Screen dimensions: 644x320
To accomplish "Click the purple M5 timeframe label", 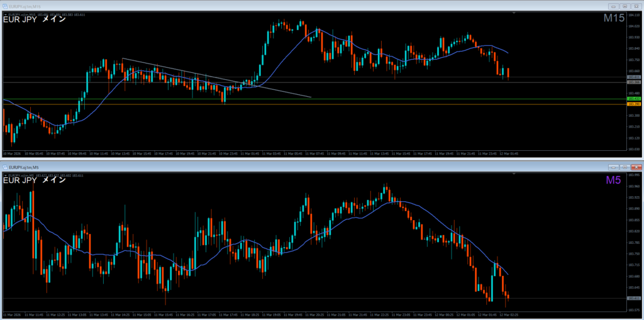I will tap(614, 180).
